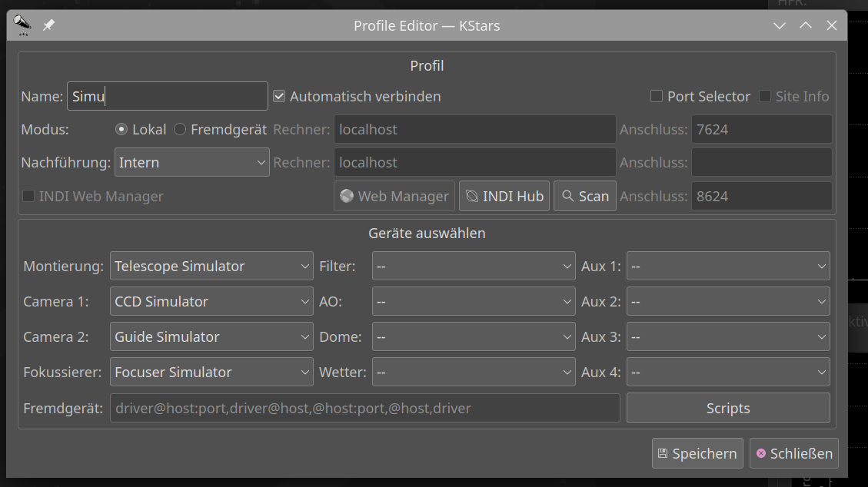Open the Aux 3 dropdown

click(x=728, y=336)
